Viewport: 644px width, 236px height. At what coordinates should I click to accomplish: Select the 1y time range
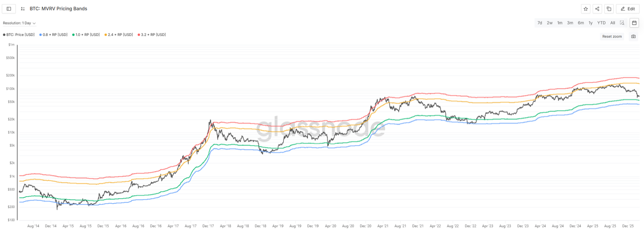click(591, 23)
